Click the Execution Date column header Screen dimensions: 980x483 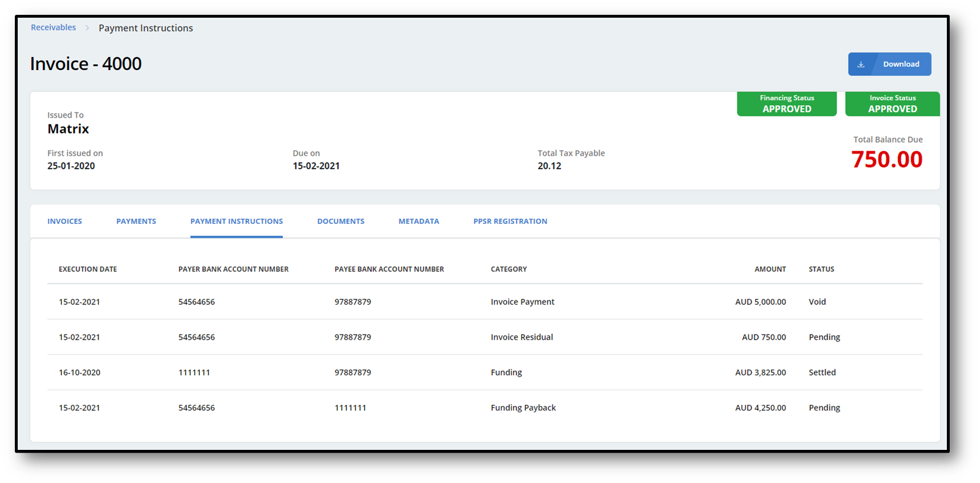coord(87,269)
